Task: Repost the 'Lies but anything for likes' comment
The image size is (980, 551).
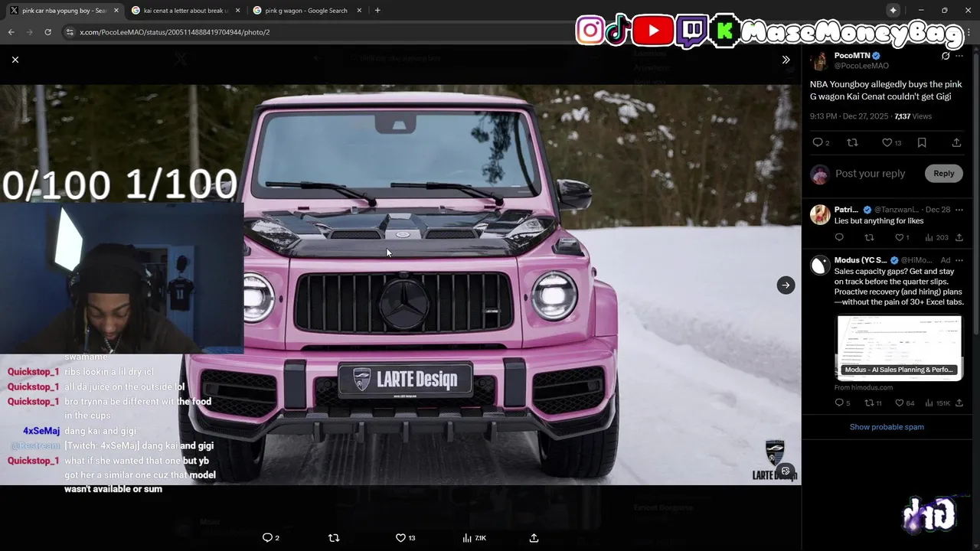Action: (x=869, y=238)
